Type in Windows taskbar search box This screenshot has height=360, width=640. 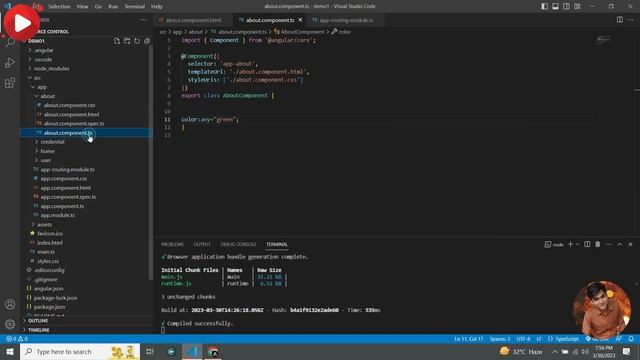click(x=80, y=351)
